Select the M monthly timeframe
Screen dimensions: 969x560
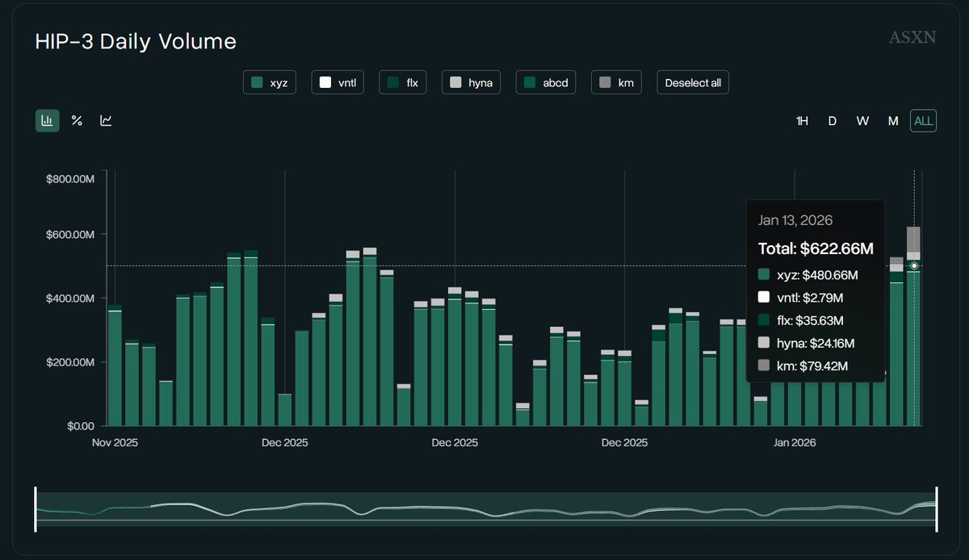pyautogui.click(x=893, y=120)
